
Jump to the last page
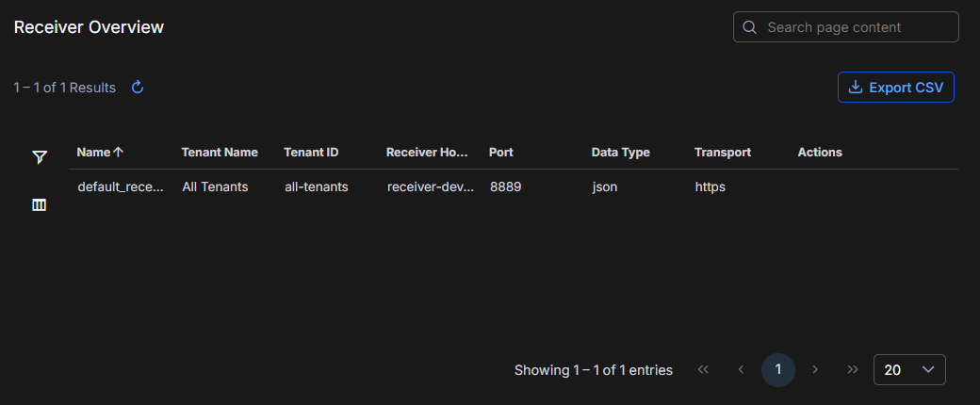853,370
